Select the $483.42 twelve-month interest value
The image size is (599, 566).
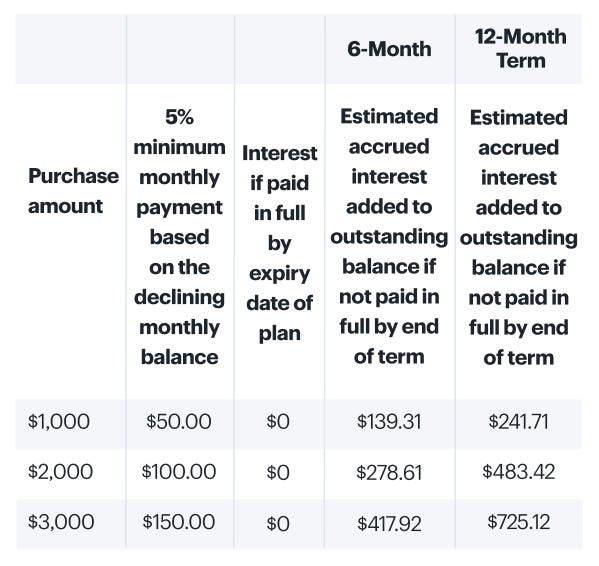coord(518,471)
